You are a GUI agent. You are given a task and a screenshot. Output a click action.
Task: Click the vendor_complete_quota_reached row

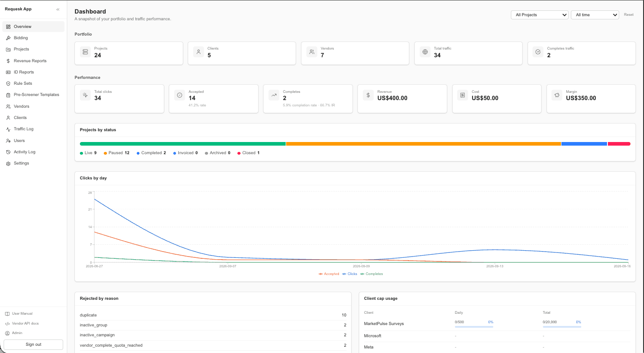click(x=213, y=345)
